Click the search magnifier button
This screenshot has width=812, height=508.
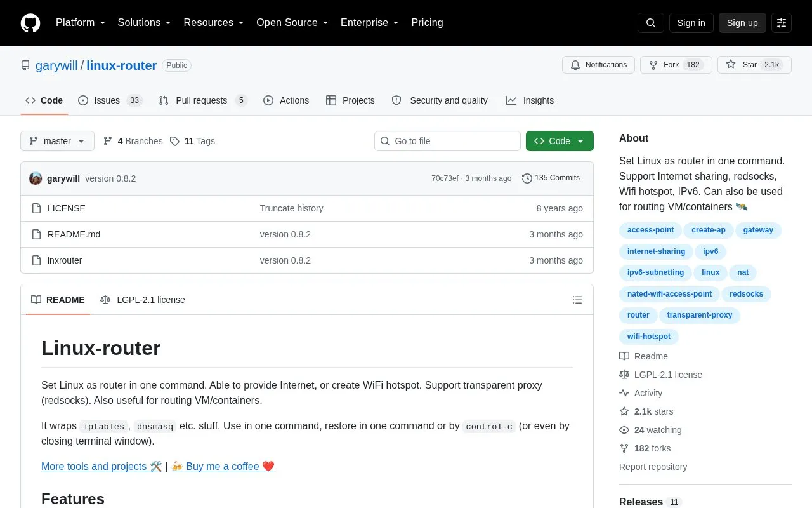tap(651, 23)
